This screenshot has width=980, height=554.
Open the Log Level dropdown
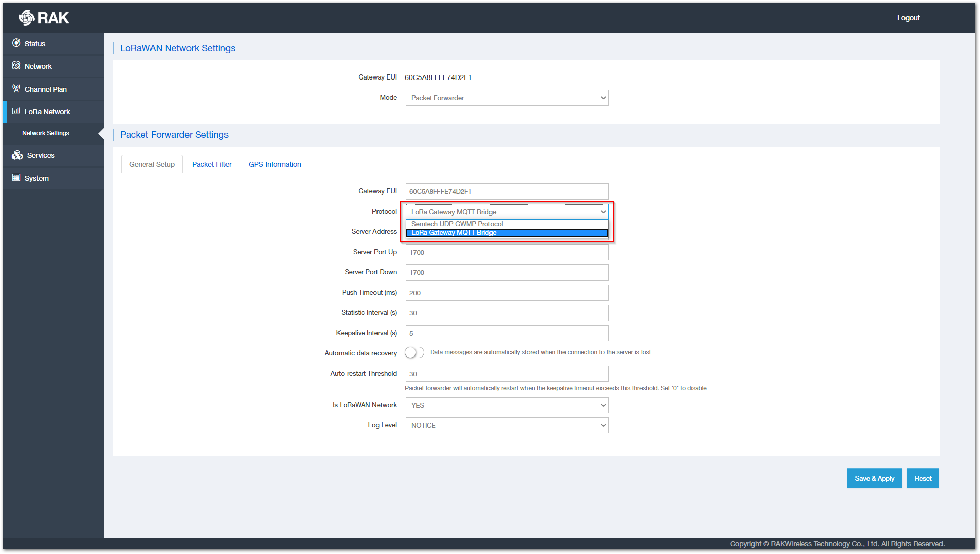507,425
